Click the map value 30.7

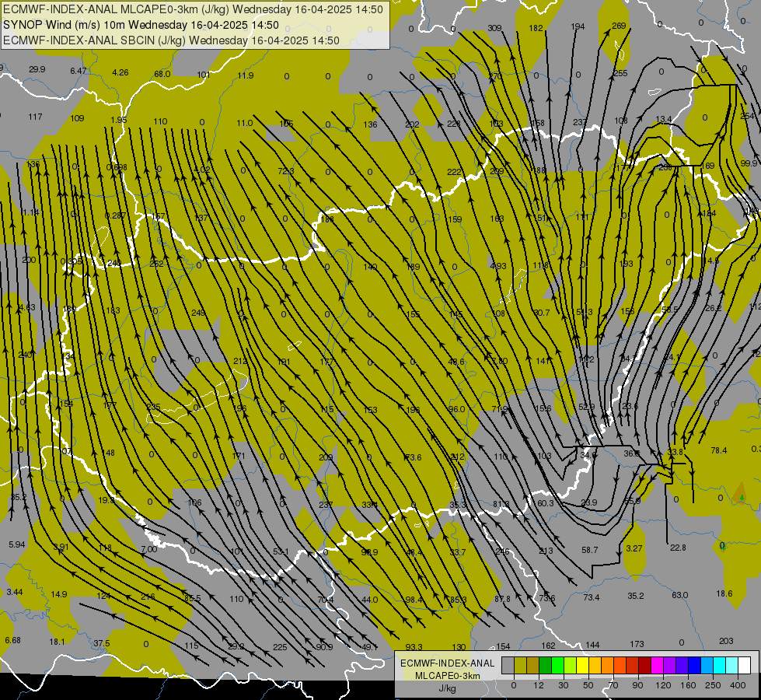[542, 313]
